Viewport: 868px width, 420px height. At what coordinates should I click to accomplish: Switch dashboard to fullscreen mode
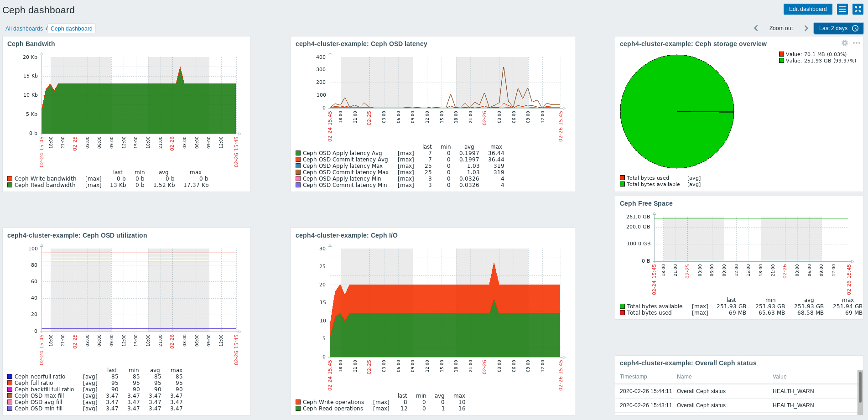point(858,9)
